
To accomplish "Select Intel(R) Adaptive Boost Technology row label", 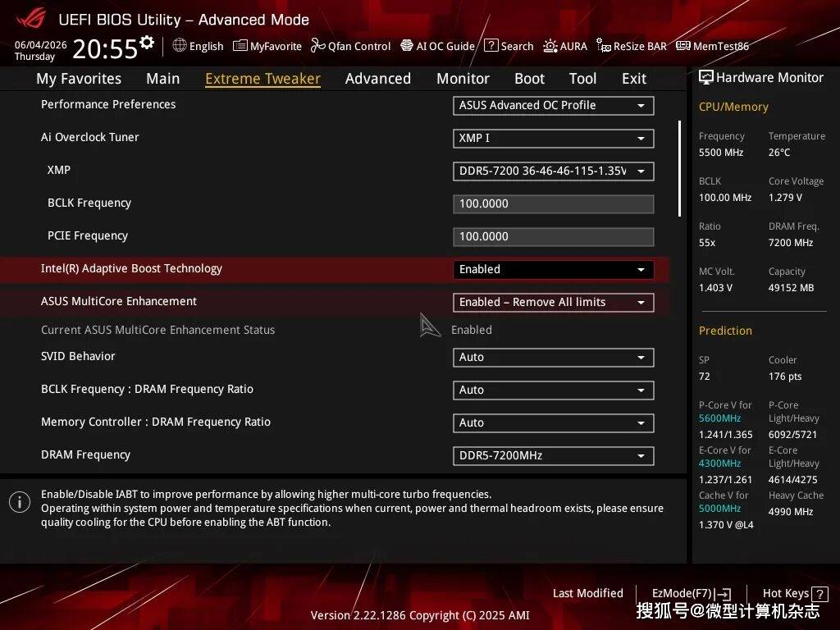I will click(131, 268).
